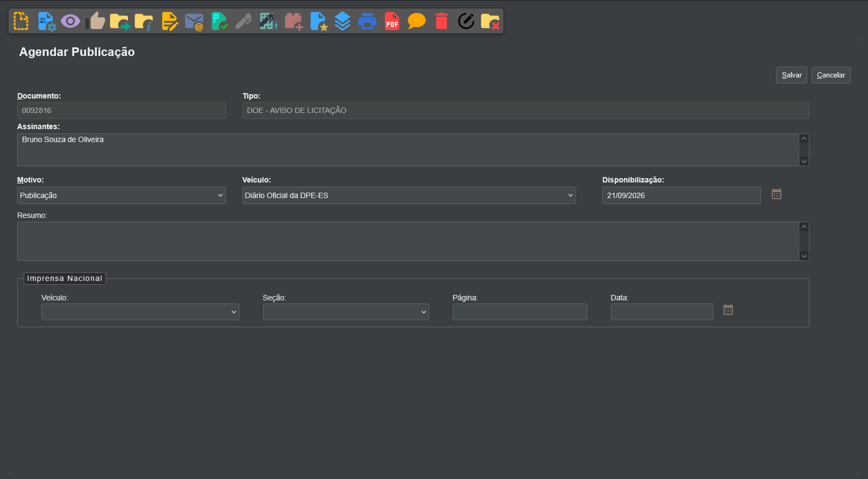Screen dimensions: 868x479
Task: Open the folder info icon
Action: click(144, 21)
